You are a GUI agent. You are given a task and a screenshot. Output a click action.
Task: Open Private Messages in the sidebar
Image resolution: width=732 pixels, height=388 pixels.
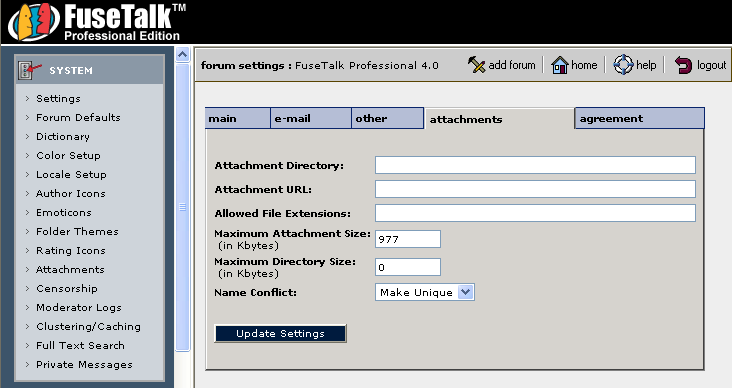point(84,365)
